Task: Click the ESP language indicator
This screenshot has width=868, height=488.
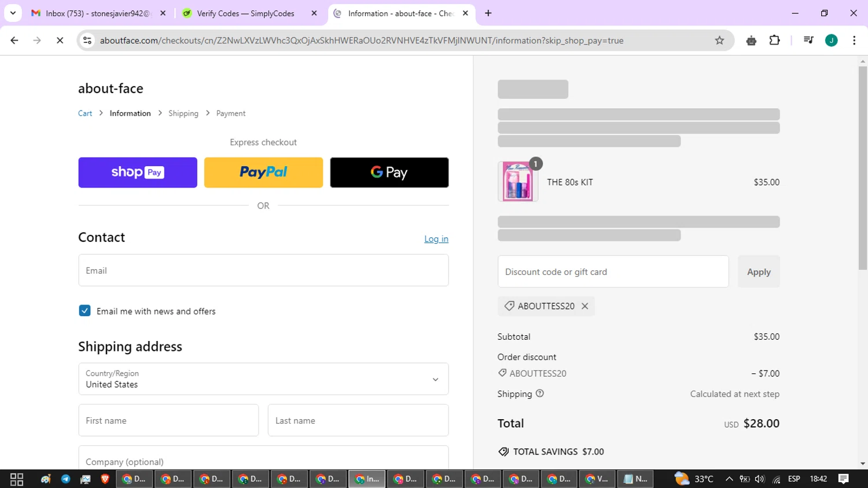Action: point(794,479)
